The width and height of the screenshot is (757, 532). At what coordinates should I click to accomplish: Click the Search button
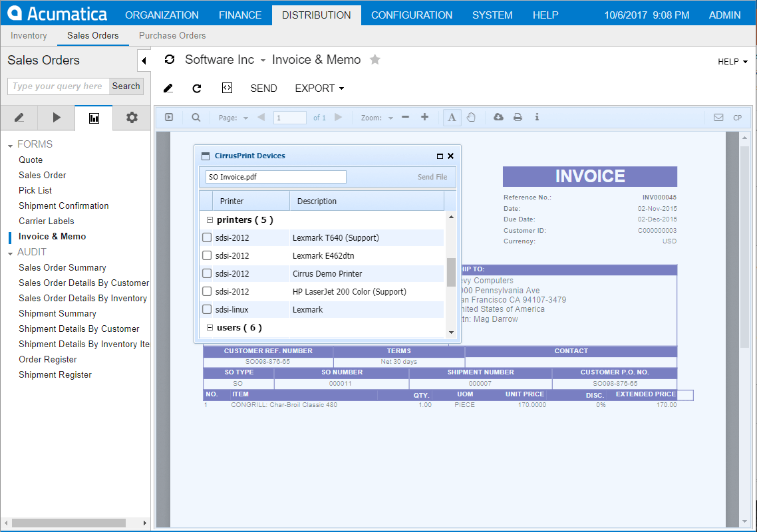point(126,86)
